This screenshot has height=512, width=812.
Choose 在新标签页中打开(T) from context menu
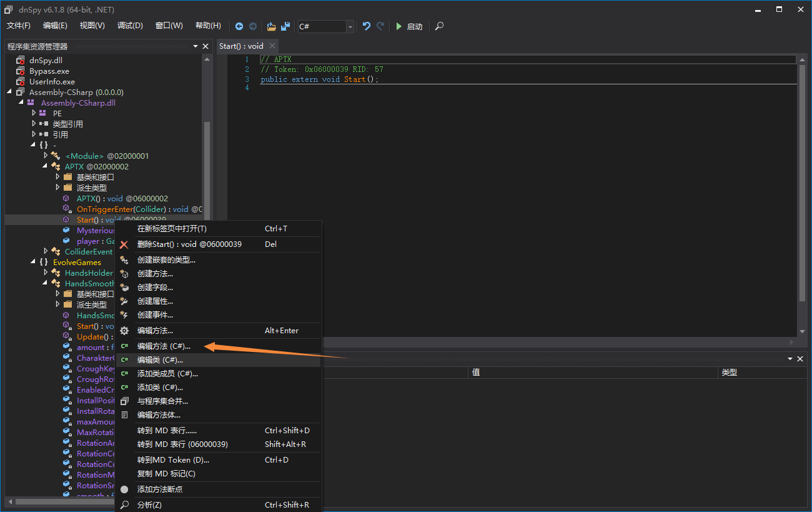pyautogui.click(x=219, y=229)
